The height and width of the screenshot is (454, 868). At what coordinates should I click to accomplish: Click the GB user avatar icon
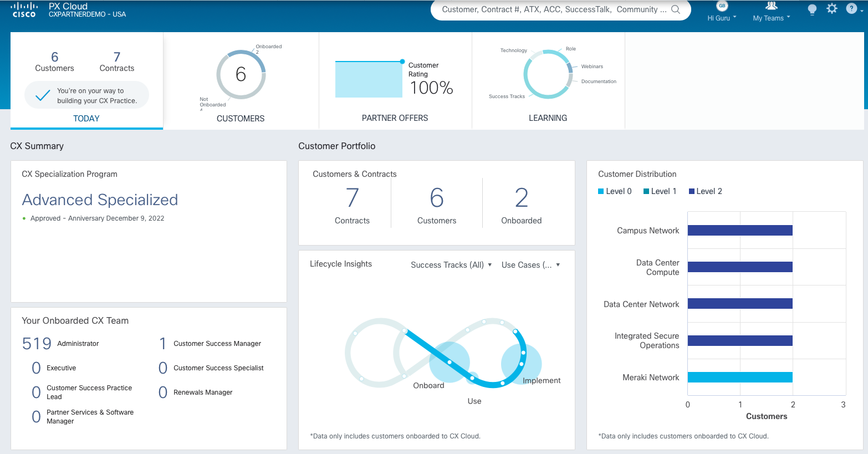pyautogui.click(x=722, y=6)
